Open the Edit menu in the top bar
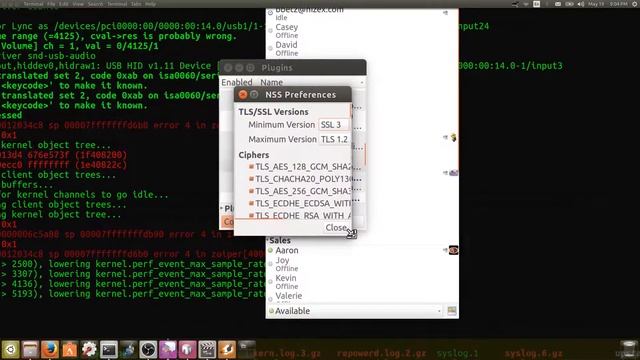 tap(64, 4)
